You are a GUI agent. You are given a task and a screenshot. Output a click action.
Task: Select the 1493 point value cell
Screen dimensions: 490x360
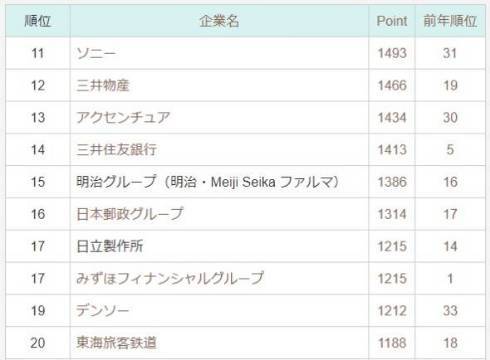392,53
